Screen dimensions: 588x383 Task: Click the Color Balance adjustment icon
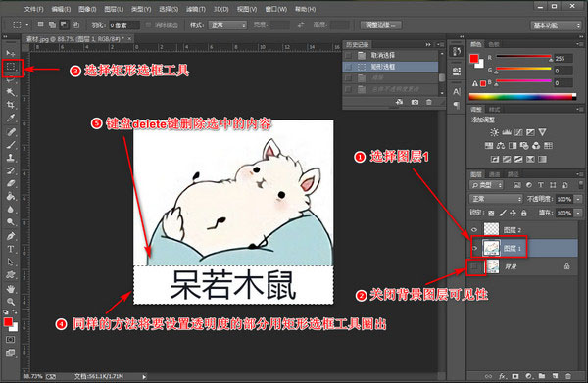click(x=501, y=145)
